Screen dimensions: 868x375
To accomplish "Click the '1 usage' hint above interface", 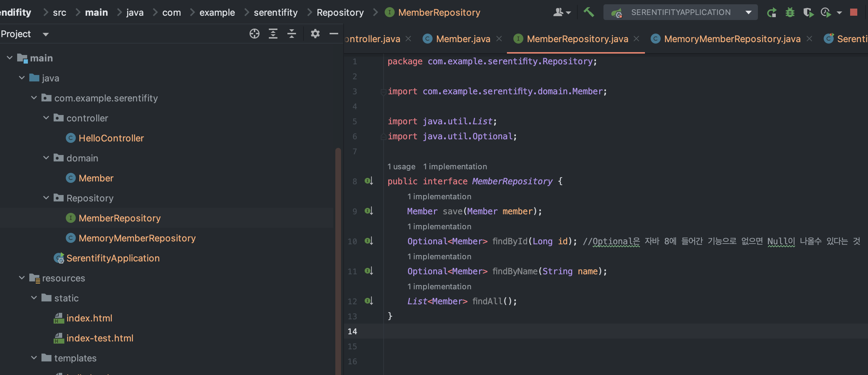I will 401,166.
